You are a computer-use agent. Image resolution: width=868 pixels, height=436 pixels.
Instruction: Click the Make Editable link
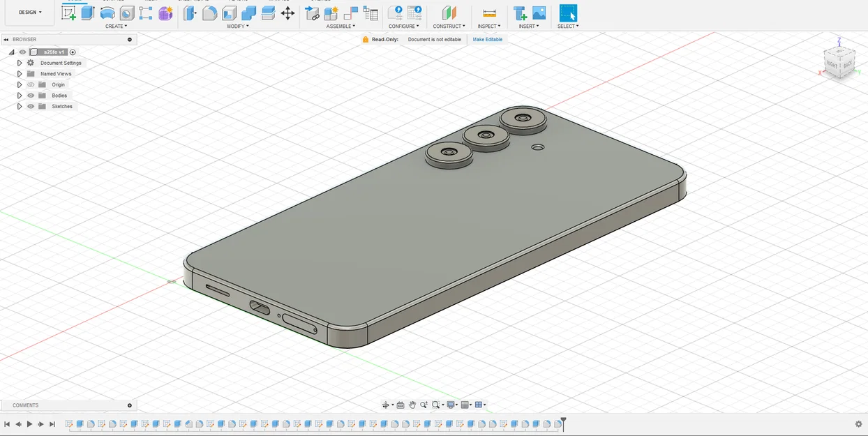[x=488, y=40]
